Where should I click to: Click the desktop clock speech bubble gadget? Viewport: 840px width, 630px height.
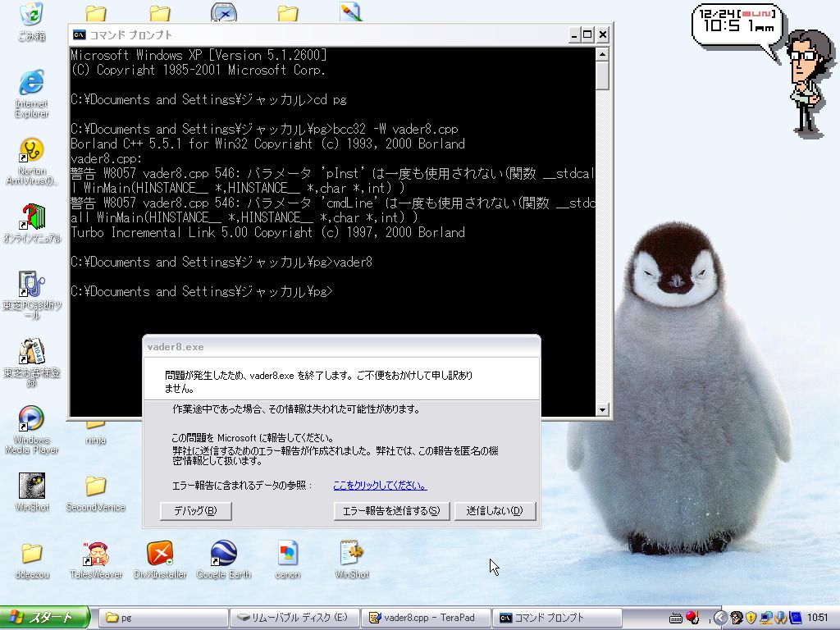[737, 27]
